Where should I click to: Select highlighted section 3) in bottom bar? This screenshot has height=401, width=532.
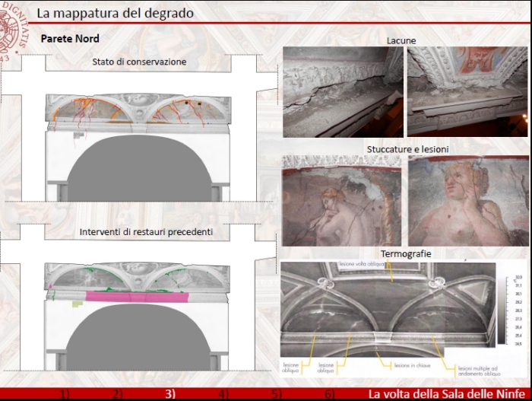pyautogui.click(x=170, y=394)
